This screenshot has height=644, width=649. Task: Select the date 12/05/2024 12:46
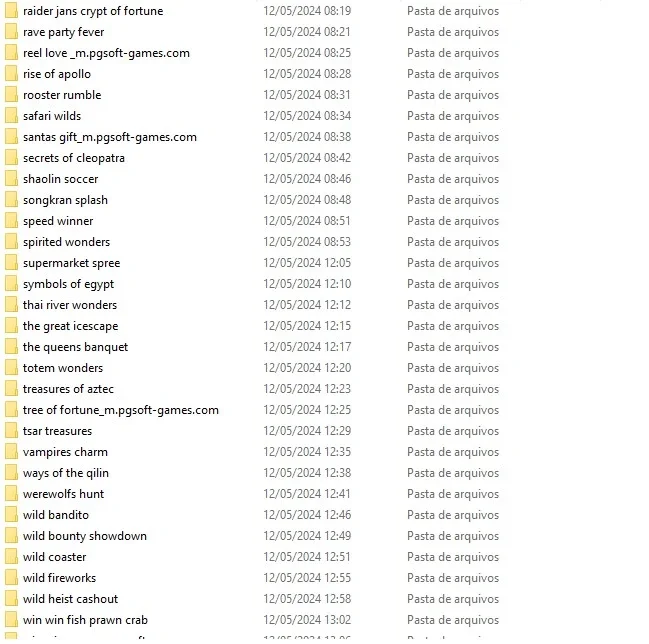tap(307, 515)
